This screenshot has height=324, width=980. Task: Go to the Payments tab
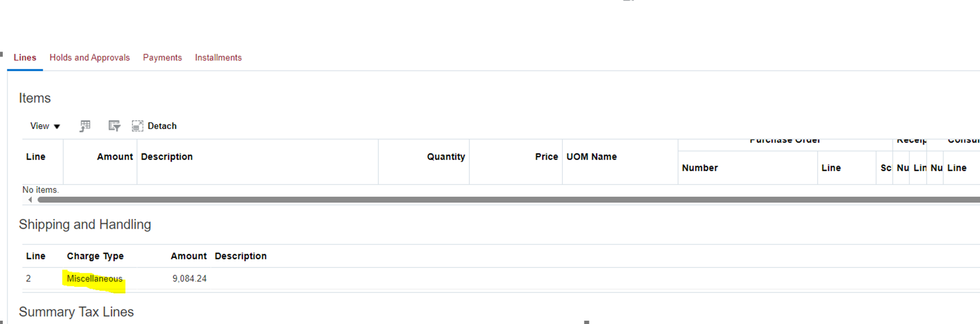point(162,58)
